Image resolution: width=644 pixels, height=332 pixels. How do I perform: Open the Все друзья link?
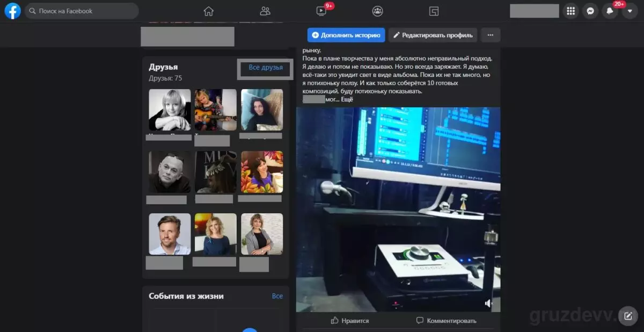pos(266,68)
